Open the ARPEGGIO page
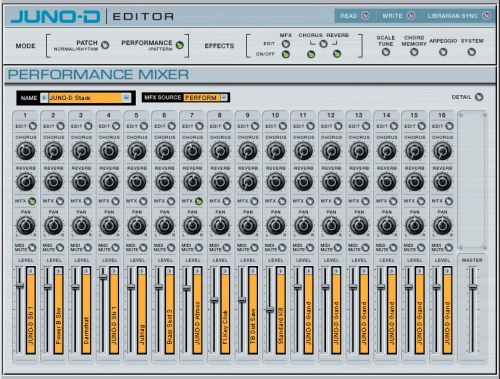 443,52
